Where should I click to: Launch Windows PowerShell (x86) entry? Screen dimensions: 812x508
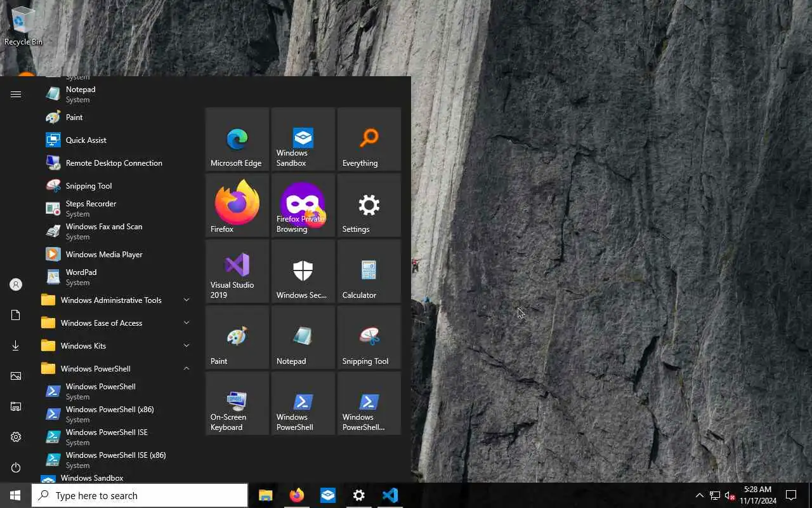click(117, 414)
